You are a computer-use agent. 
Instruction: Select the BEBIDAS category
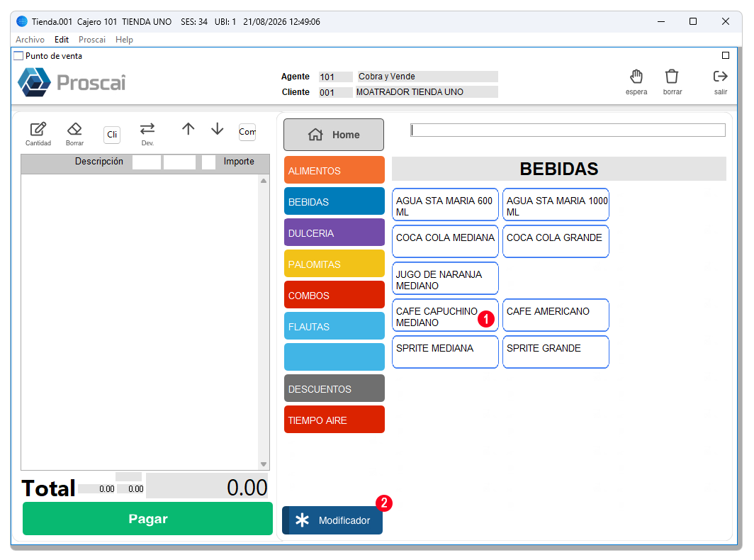pyautogui.click(x=334, y=201)
